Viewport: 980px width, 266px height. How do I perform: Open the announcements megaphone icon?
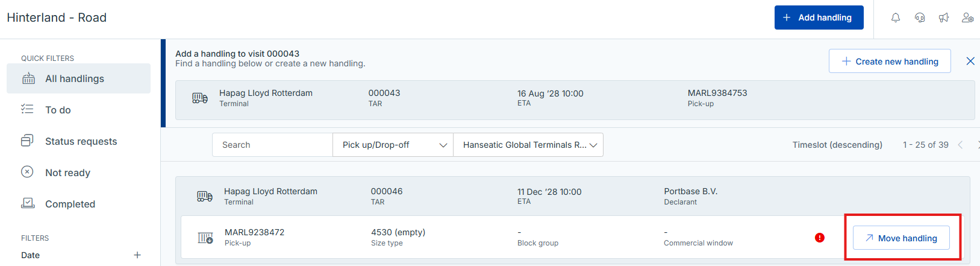click(x=944, y=17)
